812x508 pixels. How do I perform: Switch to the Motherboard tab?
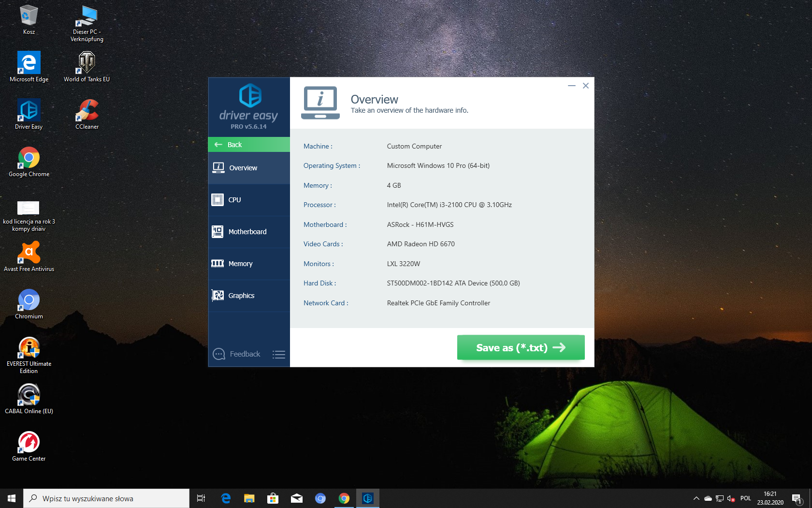pyautogui.click(x=249, y=232)
